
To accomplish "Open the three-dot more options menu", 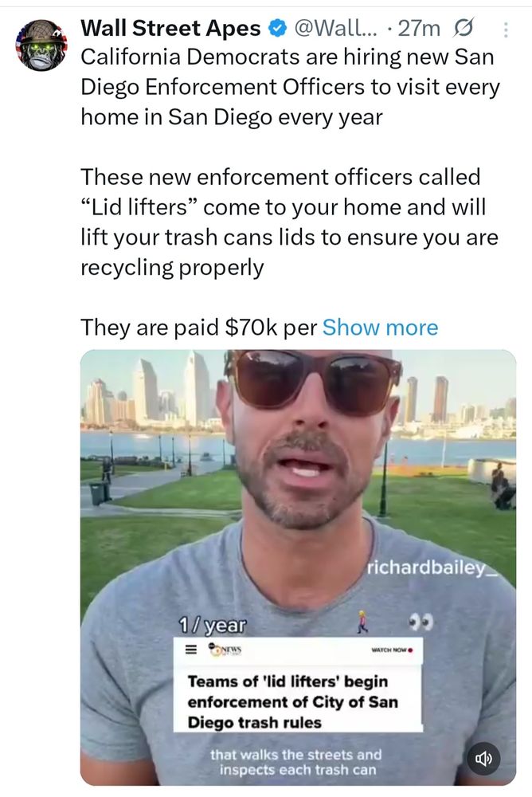I will 505,29.
